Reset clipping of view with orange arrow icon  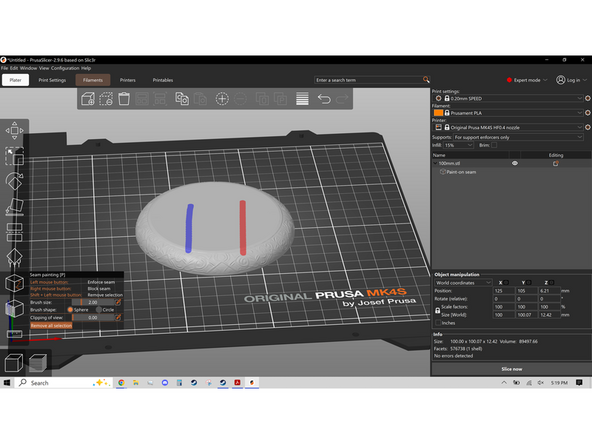point(118,318)
